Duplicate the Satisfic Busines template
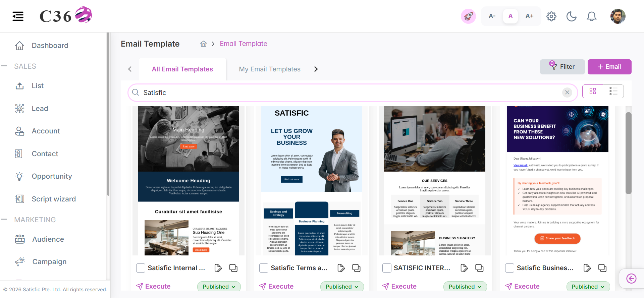 coord(602,268)
